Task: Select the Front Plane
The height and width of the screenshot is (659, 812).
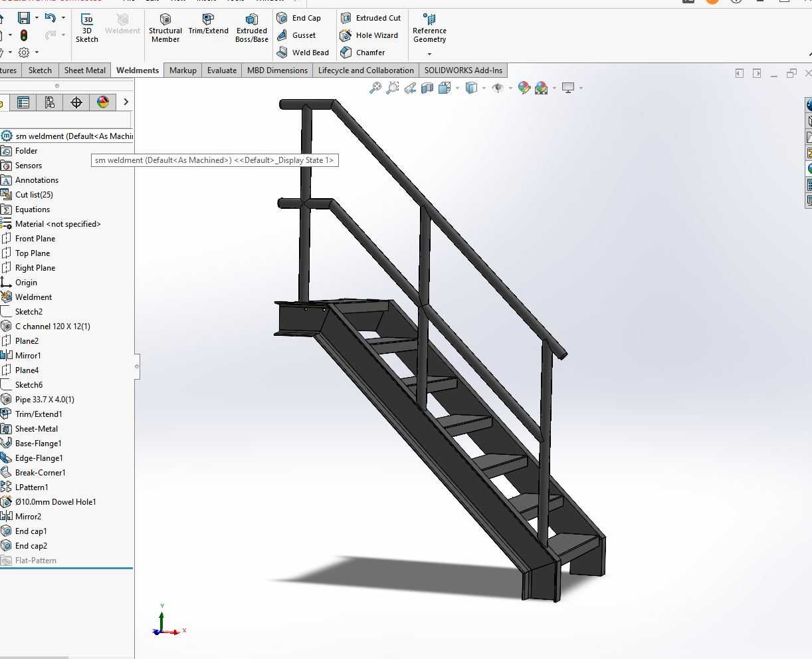Action: [35, 239]
